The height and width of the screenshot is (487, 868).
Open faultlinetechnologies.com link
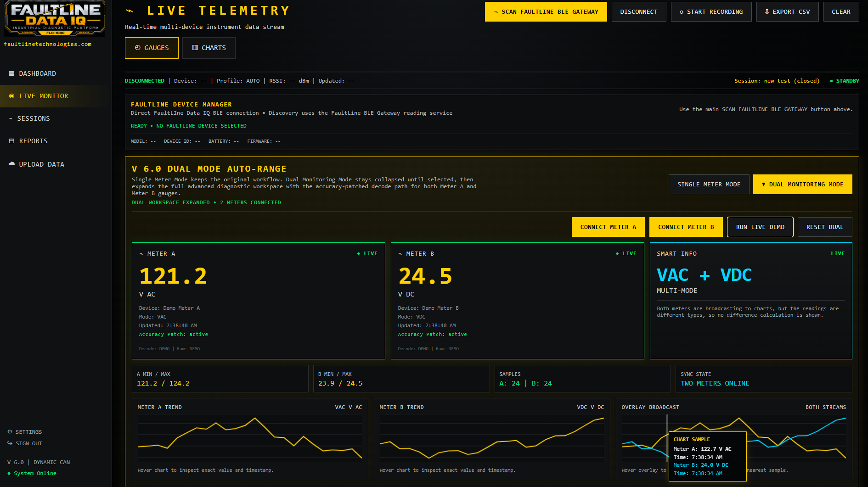point(48,44)
